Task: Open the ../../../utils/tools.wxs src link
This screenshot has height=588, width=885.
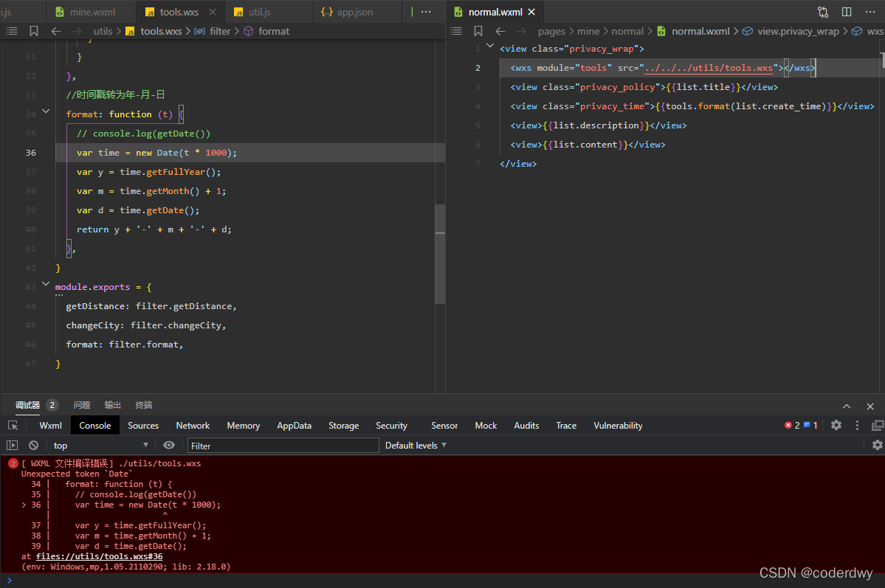Action: coord(709,68)
